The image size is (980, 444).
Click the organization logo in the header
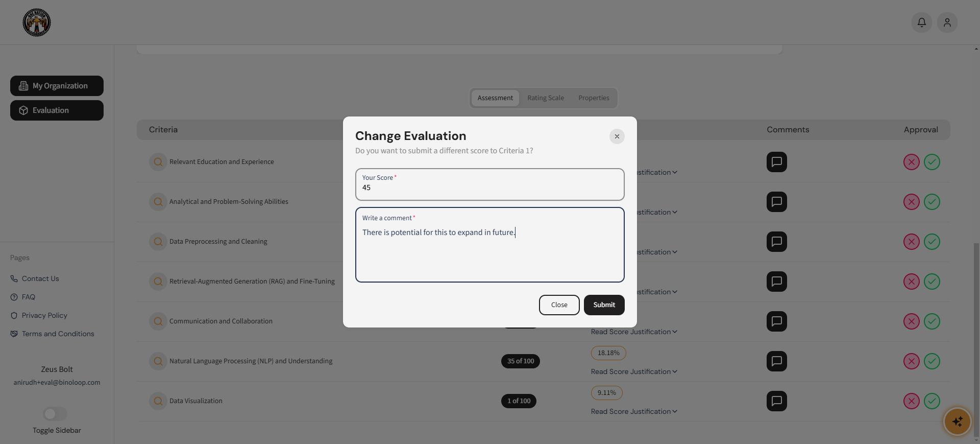pyautogui.click(x=37, y=22)
